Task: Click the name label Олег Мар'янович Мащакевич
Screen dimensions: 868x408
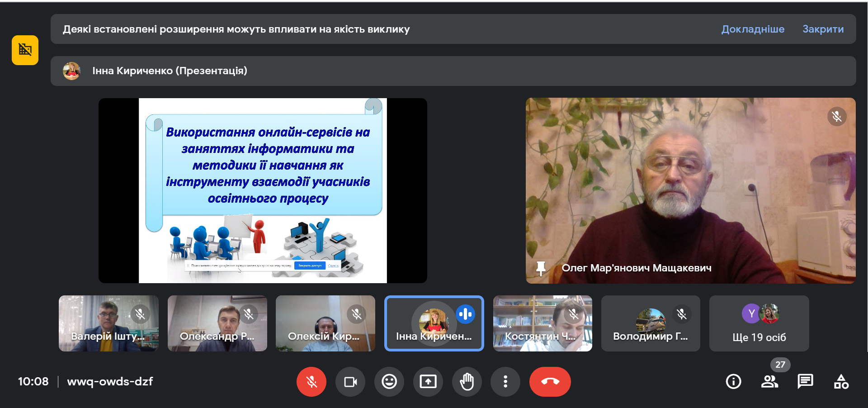Action: [637, 268]
